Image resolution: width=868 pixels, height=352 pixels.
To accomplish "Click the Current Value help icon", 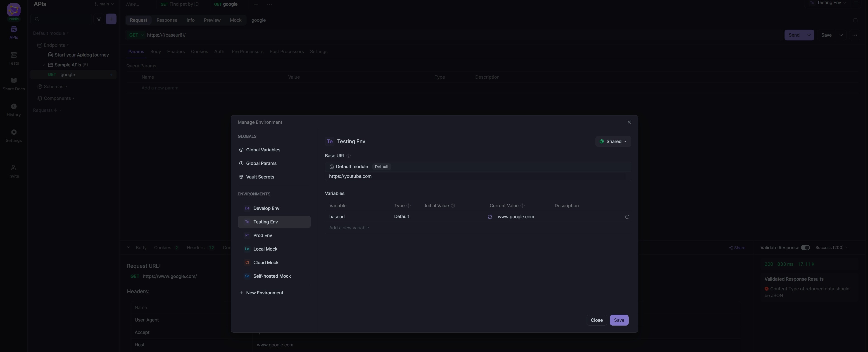I will (x=522, y=206).
